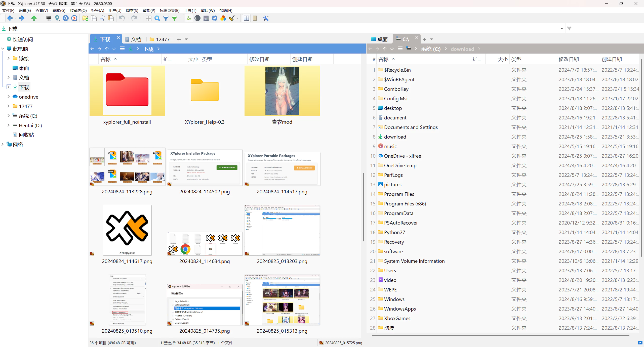Click the Copy icon in toolbar
This screenshot has width=644, height=347.
point(94,18)
